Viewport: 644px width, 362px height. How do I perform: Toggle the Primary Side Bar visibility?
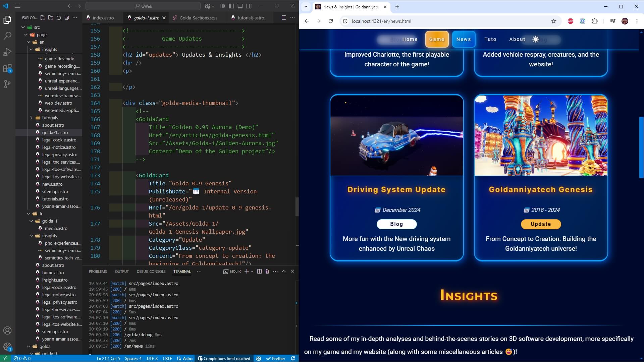coord(231,6)
